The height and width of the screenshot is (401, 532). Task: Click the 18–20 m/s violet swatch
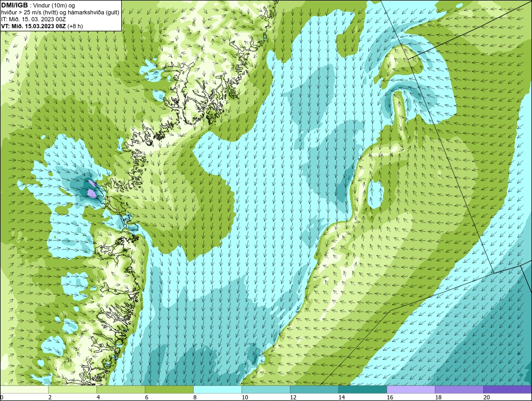pos(459,389)
